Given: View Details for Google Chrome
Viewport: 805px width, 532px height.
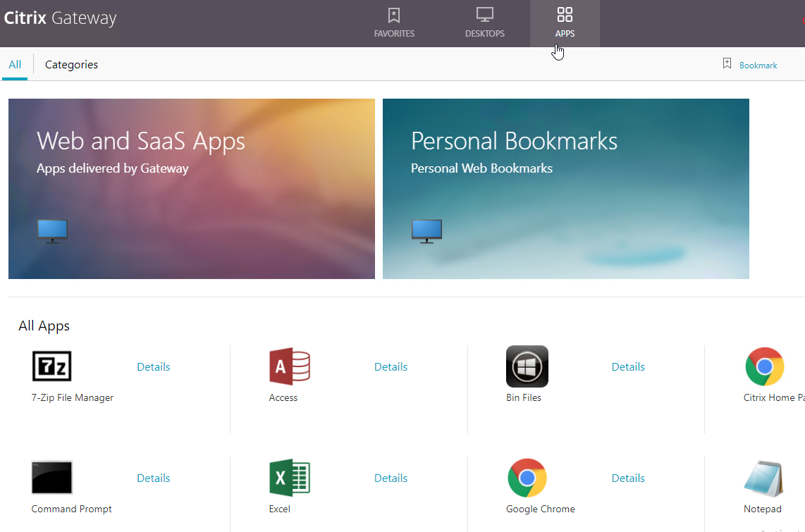Looking at the screenshot, I should point(628,478).
